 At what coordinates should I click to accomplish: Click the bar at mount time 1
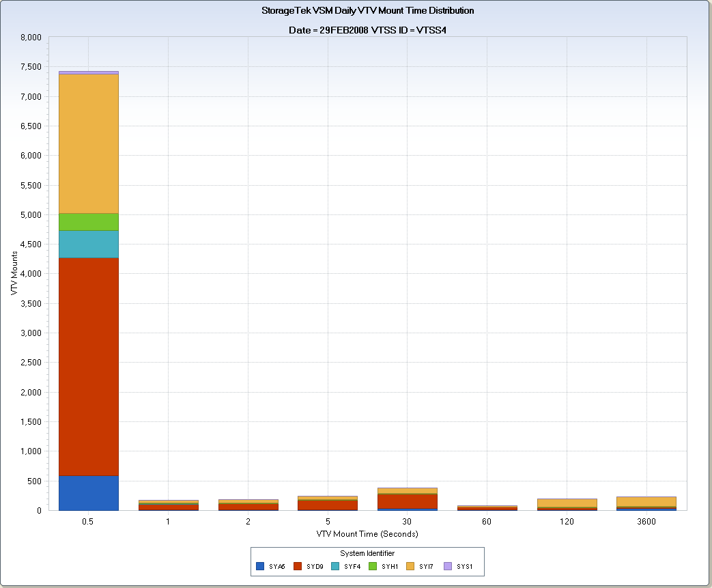[169, 505]
